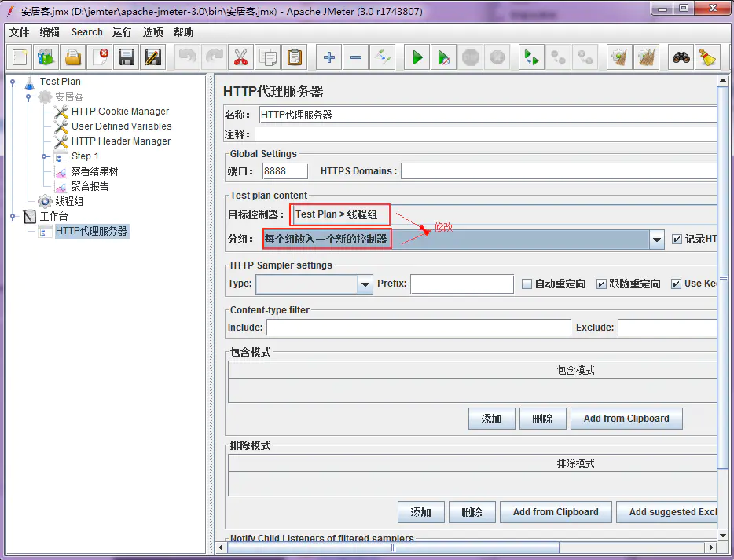The width and height of the screenshot is (734, 560).
Task: Click the Copy toolbar icon
Action: click(268, 57)
